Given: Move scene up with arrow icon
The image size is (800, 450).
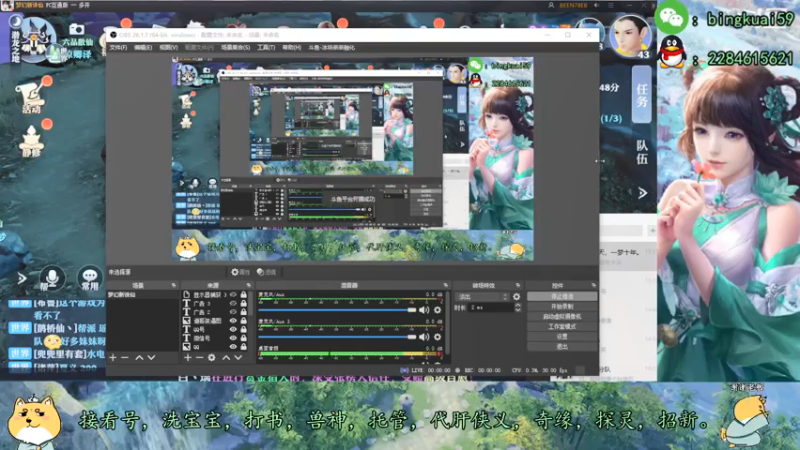Looking at the screenshot, I should [x=139, y=358].
